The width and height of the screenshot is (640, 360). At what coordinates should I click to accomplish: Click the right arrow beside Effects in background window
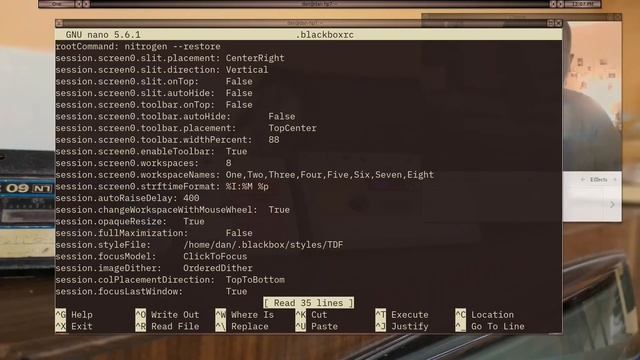tap(614, 180)
